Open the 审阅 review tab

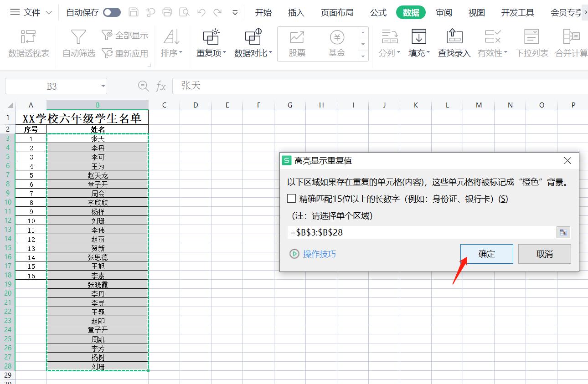[443, 13]
